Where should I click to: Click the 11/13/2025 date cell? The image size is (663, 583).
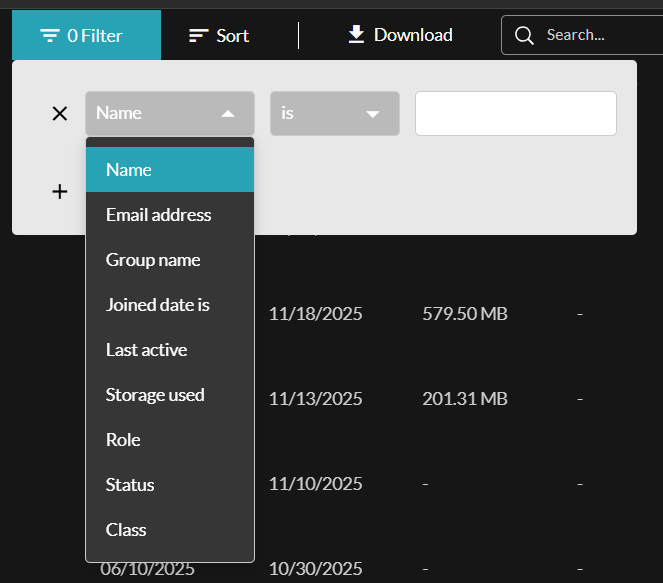[315, 399]
